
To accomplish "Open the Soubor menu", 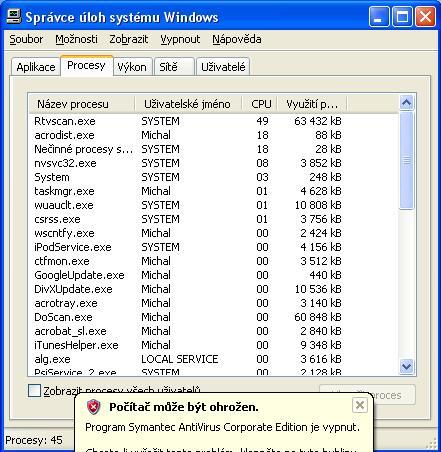I will [x=26, y=39].
